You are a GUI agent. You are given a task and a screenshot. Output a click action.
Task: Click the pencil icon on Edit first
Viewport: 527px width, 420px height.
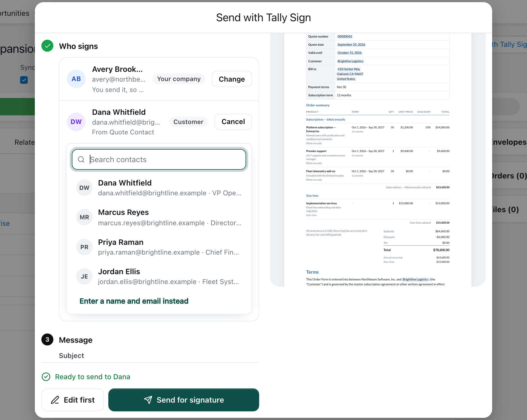[x=55, y=400]
